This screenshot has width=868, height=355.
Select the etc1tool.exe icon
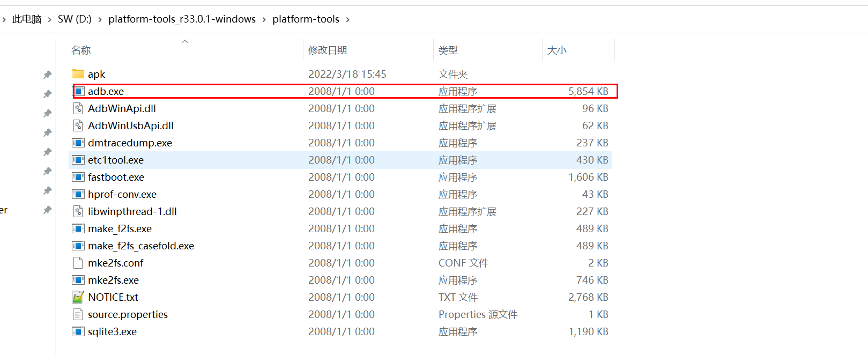(78, 160)
